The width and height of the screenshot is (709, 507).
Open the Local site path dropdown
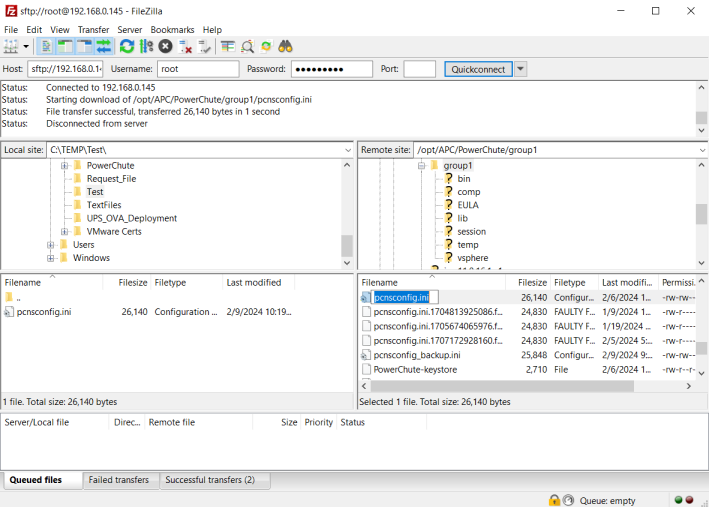point(348,150)
